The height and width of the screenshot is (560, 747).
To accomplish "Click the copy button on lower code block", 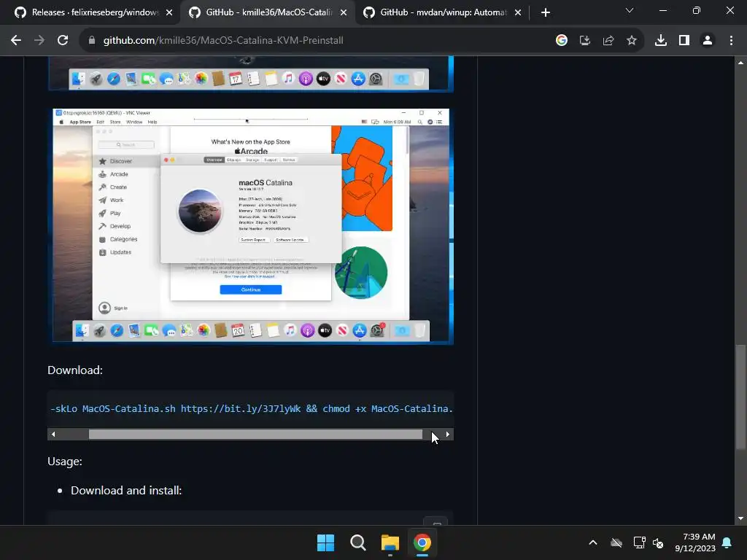I will coord(436,521).
